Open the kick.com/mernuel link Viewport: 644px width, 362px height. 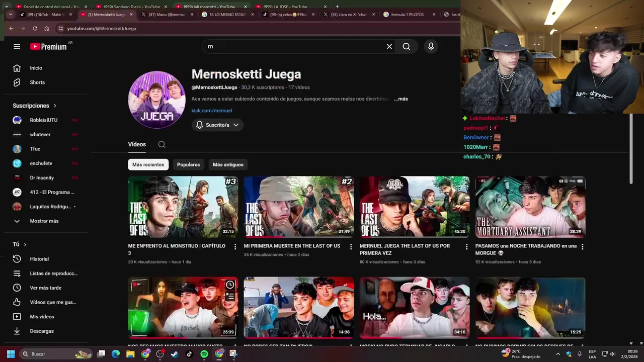pyautogui.click(x=211, y=111)
